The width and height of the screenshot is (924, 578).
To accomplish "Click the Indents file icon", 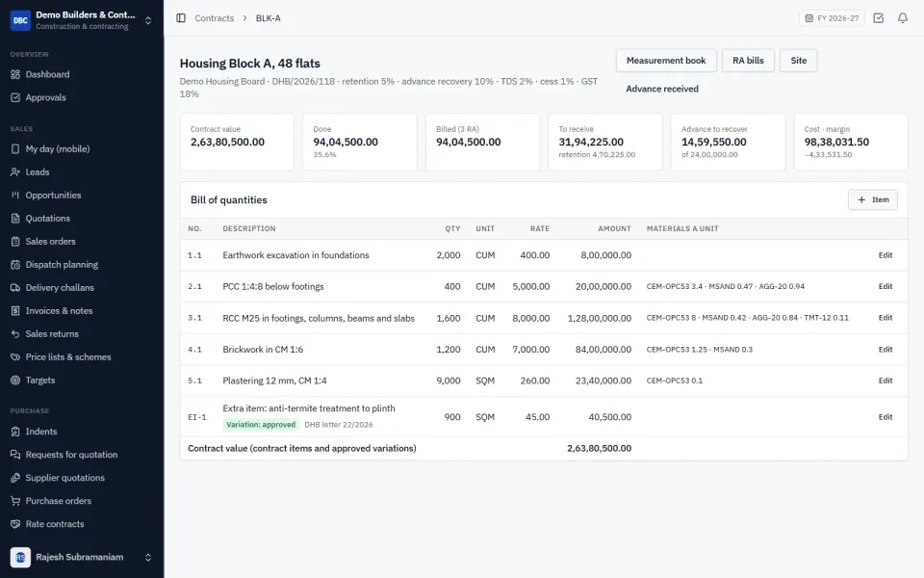I will (15, 432).
